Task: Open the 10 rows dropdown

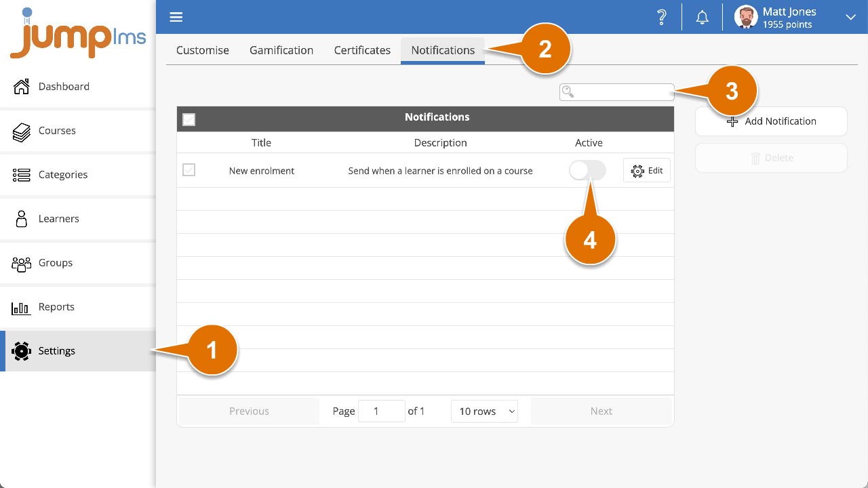Action: (x=484, y=411)
